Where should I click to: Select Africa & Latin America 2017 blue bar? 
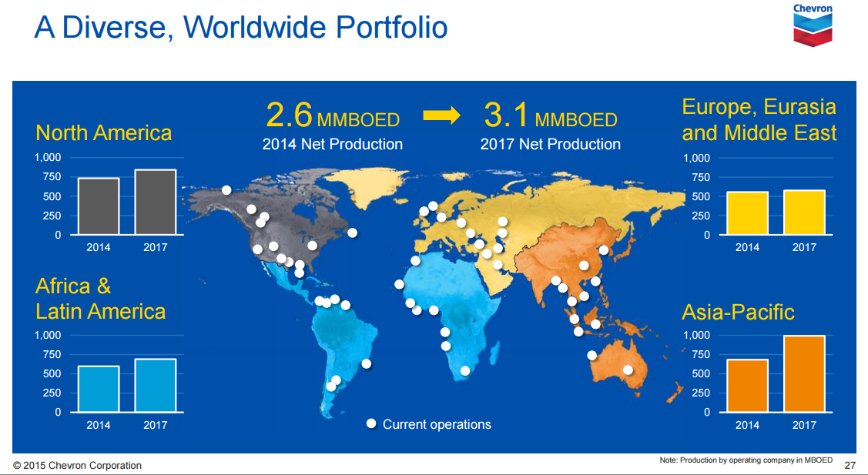coord(156,386)
